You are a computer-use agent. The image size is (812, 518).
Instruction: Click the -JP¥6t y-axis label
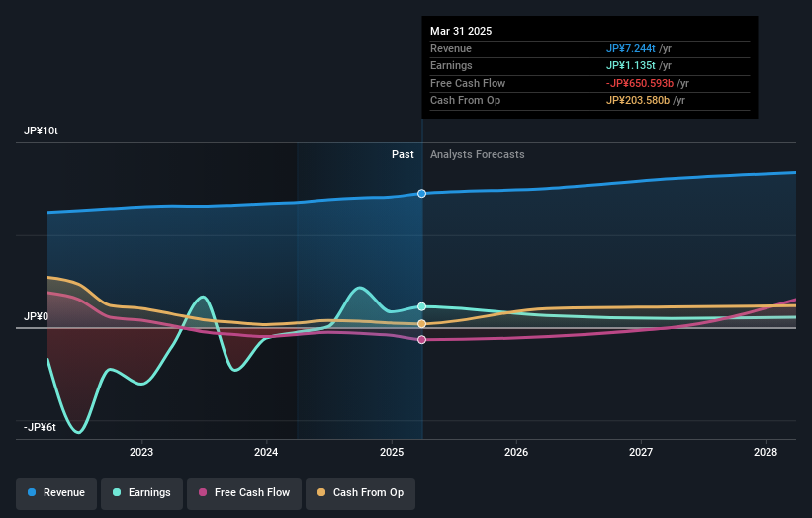click(x=40, y=427)
